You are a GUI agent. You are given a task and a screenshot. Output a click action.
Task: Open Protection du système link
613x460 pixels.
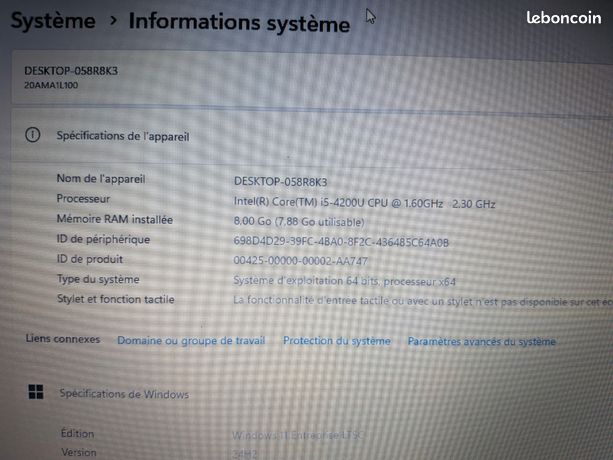337,341
